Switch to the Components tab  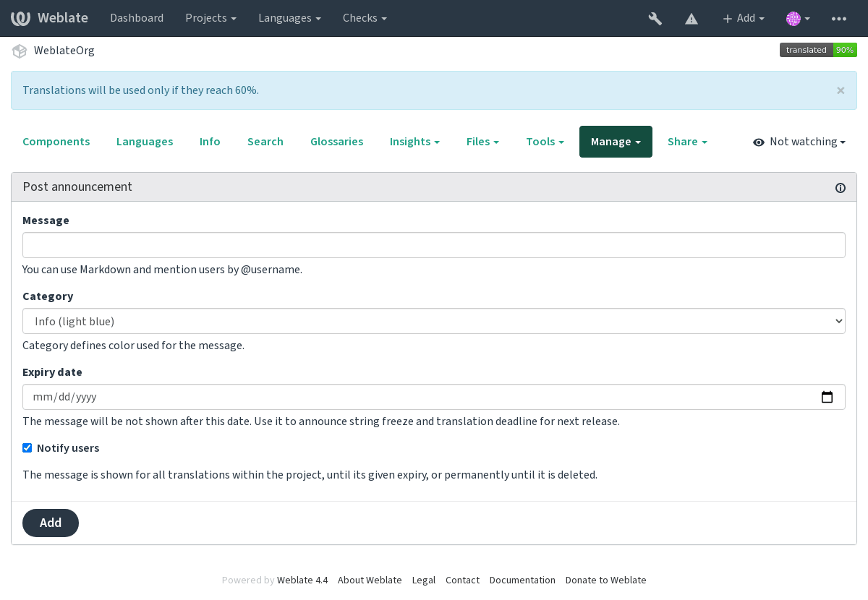coord(56,142)
